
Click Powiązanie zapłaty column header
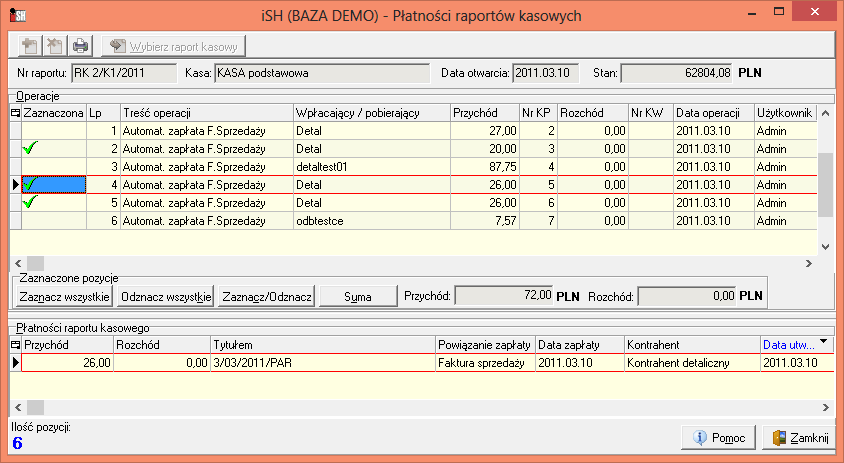486,345
